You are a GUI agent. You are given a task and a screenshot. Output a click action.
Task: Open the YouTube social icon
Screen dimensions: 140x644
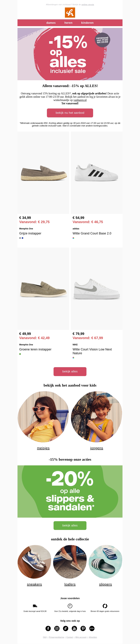tap(75, 628)
